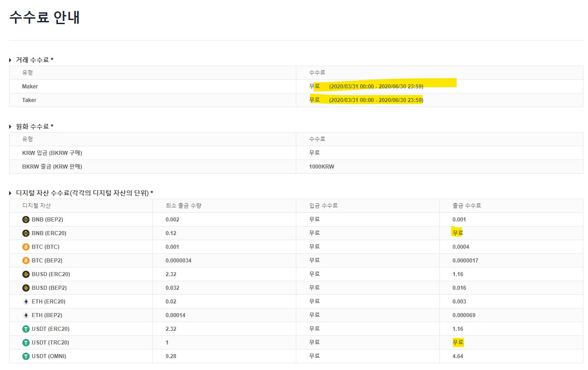Click the BTC (BTC) asset name
The width and height of the screenshot is (588, 370).
pos(46,247)
